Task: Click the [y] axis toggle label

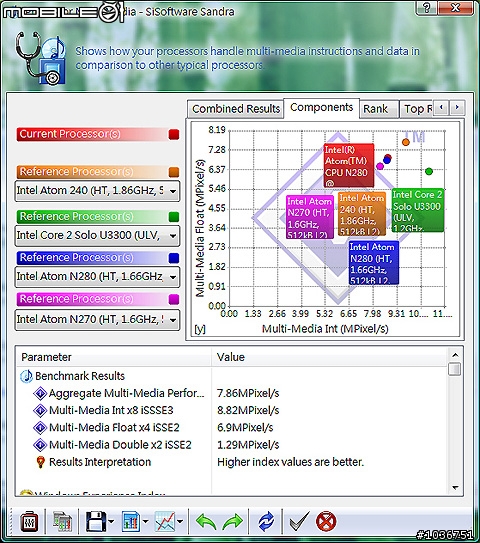Action: 200,329
